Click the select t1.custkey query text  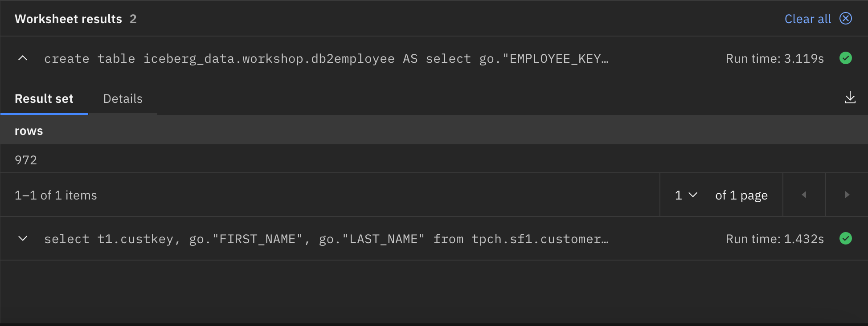pyautogui.click(x=326, y=239)
